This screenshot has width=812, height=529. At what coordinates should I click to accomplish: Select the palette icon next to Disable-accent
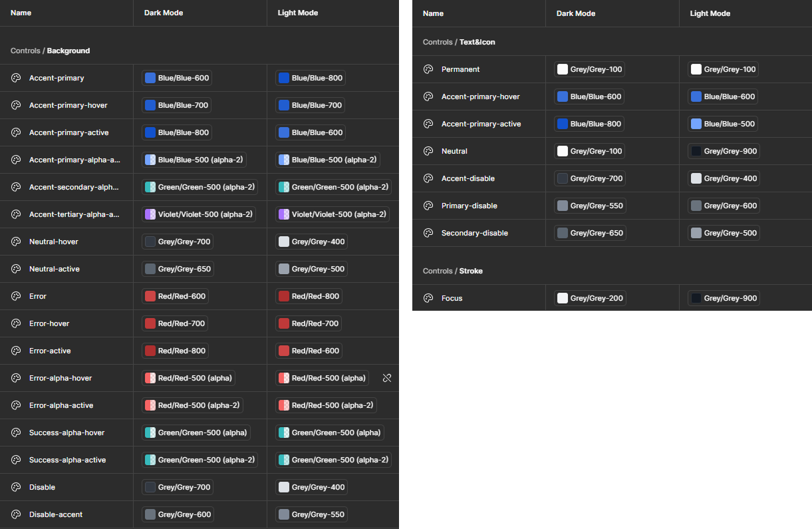tap(16, 514)
